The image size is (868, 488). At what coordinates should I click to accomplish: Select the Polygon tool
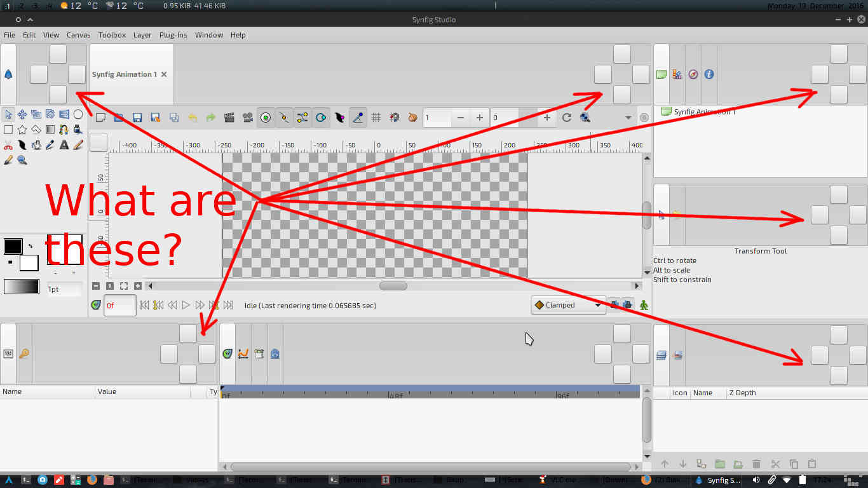tap(36, 130)
